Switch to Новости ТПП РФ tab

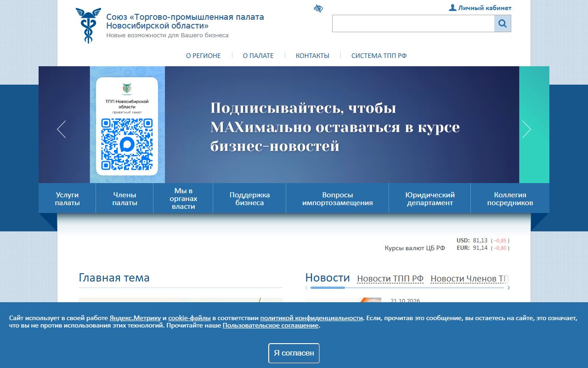point(390,279)
